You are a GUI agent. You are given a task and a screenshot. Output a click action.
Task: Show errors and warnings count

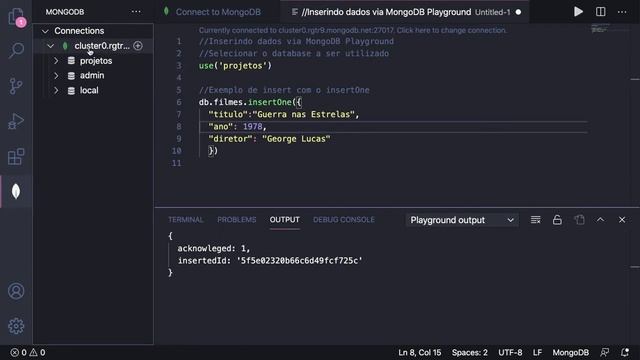tap(28, 352)
